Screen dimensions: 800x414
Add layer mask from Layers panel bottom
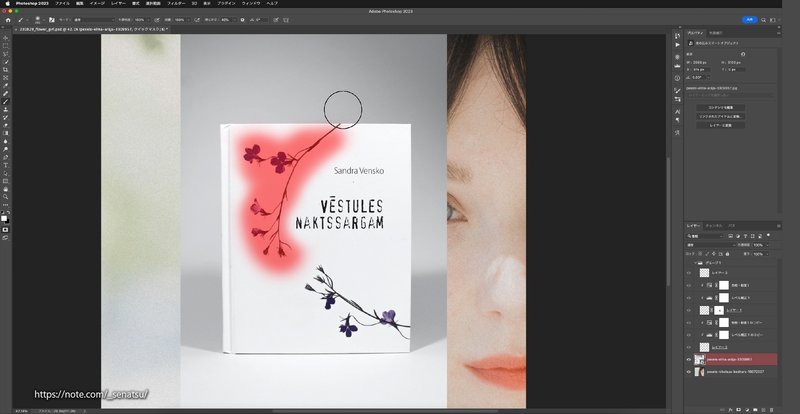pos(739,409)
